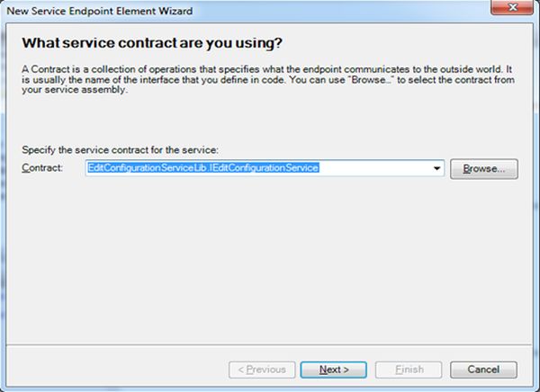Image resolution: width=540 pixels, height=392 pixels.
Task: Click the highlighted IEditConfigurationService text
Action: point(263,168)
